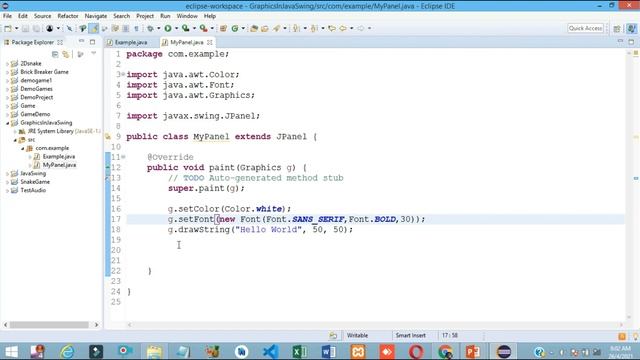Open PowerPoint from the taskbar
Image resolution: width=640 pixels, height=360 pixels.
(473, 351)
